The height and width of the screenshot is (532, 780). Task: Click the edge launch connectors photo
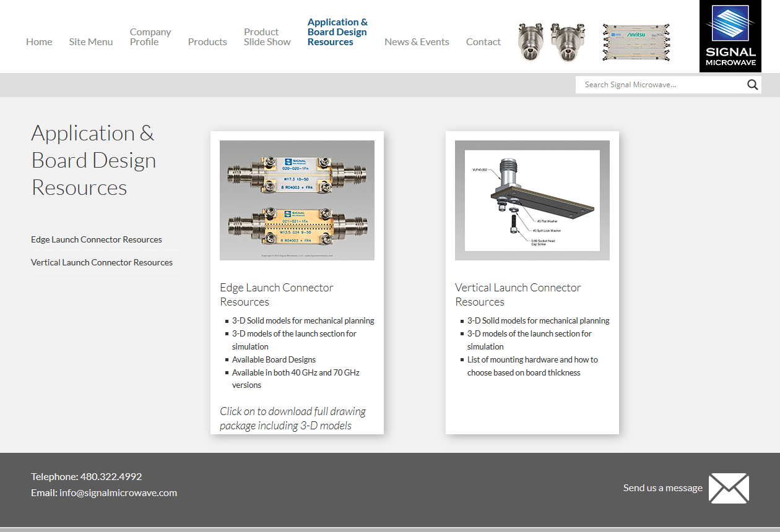(297, 200)
